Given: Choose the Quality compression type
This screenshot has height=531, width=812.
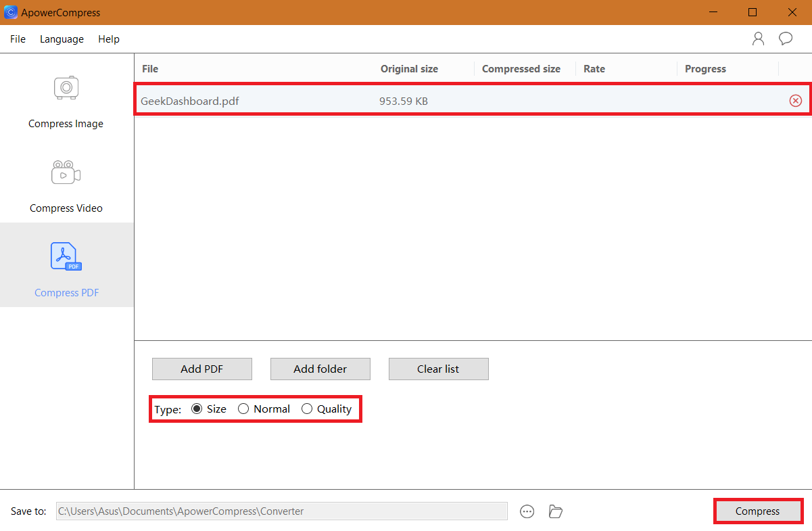Looking at the screenshot, I should point(307,409).
